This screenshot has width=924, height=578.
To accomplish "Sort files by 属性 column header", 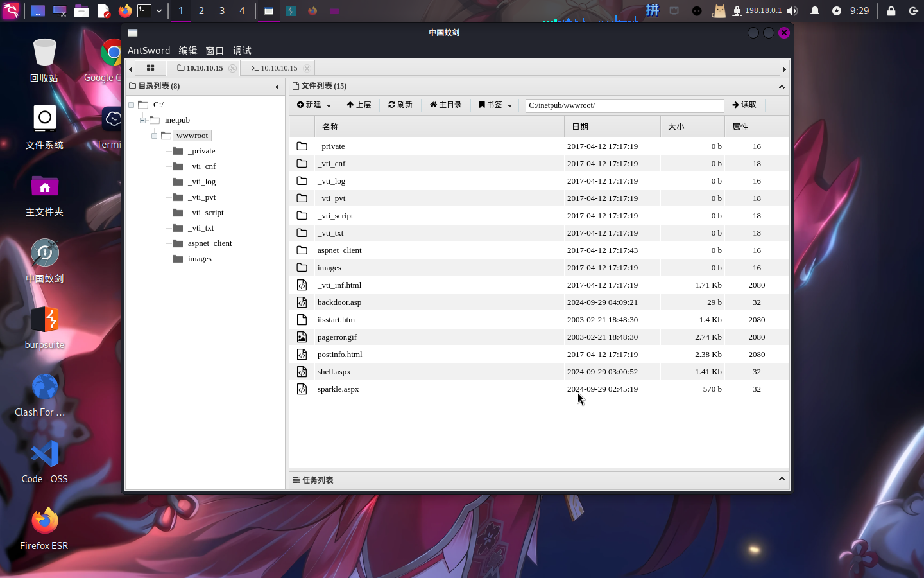I will [757, 127].
